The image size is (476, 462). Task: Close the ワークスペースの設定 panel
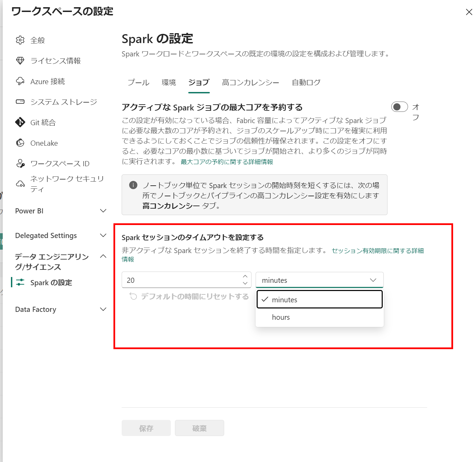tap(469, 12)
